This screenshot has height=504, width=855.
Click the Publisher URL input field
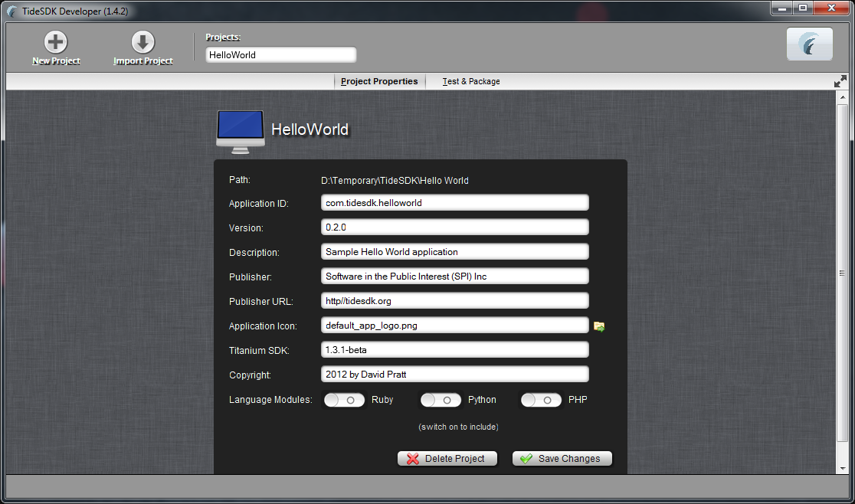[455, 301]
